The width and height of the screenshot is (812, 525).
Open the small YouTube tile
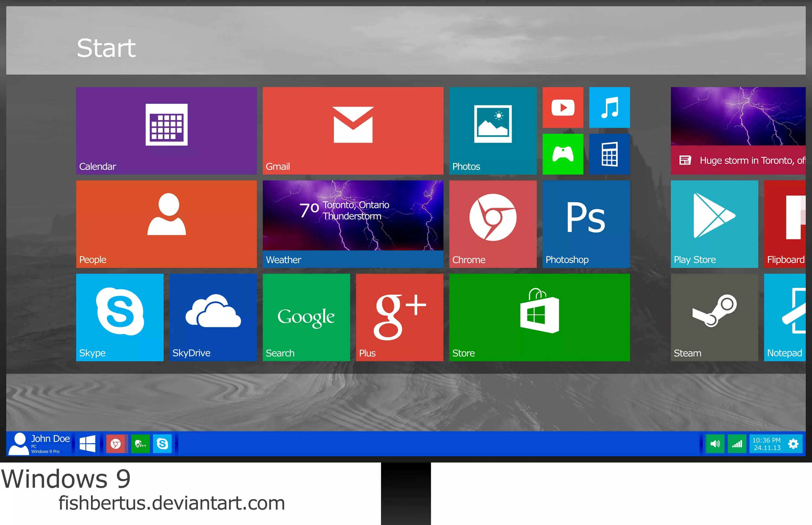click(x=563, y=107)
